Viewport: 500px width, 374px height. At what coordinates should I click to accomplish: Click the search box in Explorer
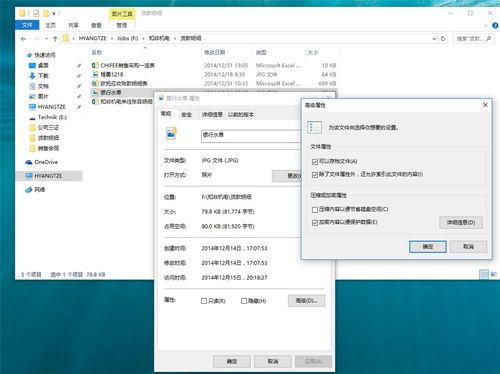click(x=473, y=39)
